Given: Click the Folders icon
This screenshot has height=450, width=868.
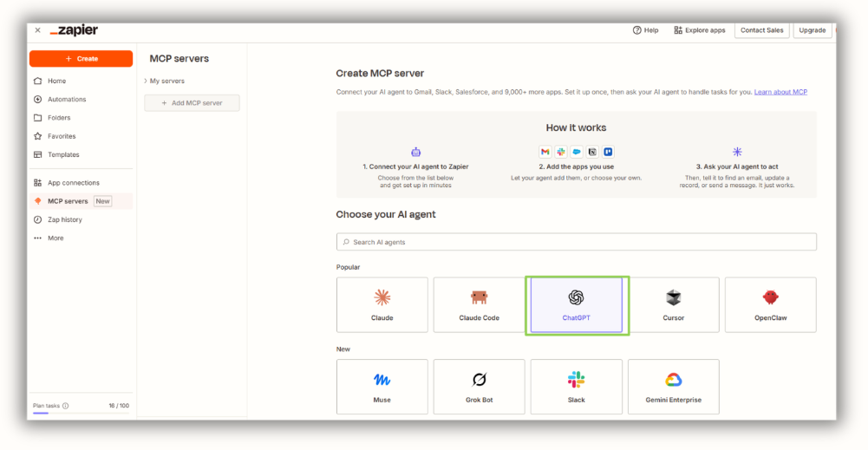Looking at the screenshot, I should tap(37, 117).
